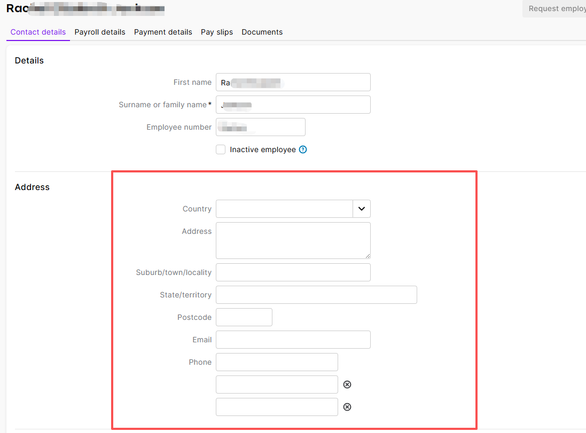The width and height of the screenshot is (586, 433).
Task: Click the Request employee button
Action: tap(554, 8)
